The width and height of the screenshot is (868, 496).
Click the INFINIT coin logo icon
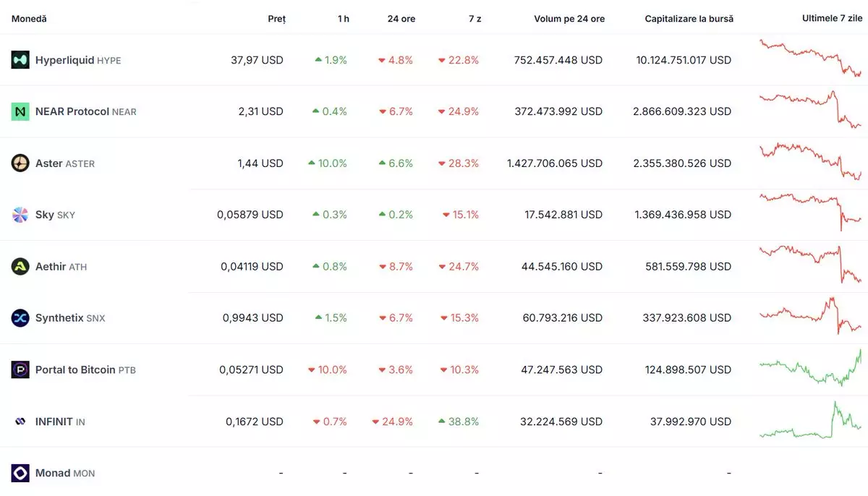coord(20,422)
